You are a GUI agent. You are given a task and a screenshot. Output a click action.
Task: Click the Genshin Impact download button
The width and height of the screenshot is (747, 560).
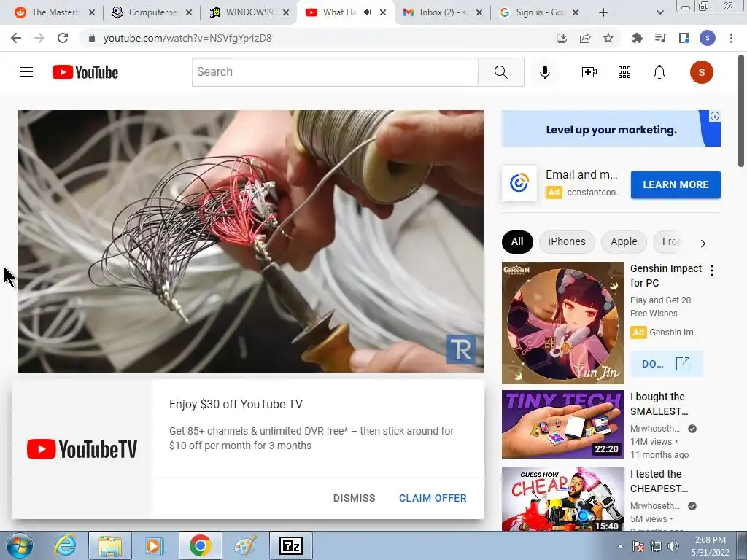pyautogui.click(x=666, y=364)
